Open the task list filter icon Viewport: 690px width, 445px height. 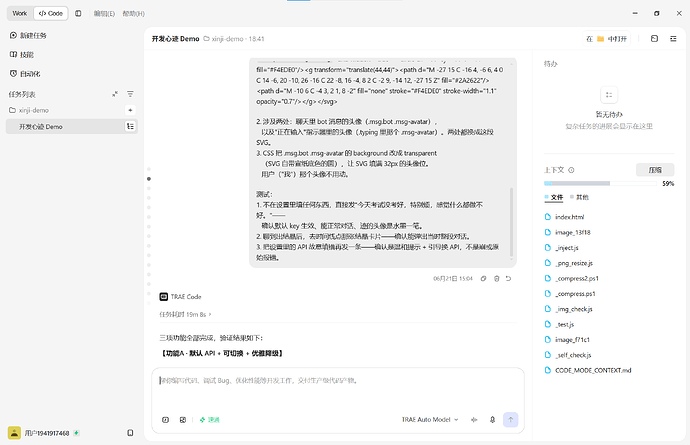(x=130, y=94)
